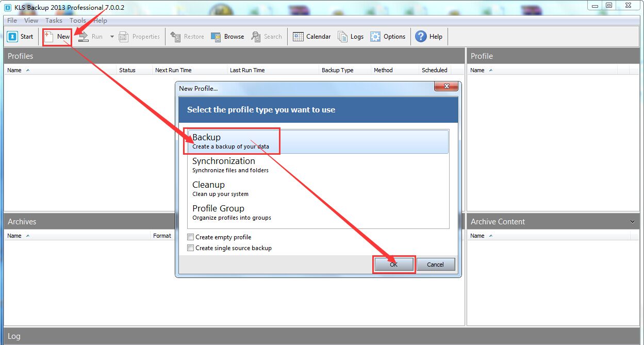Close the New Profile dialog
Image resolution: width=644 pixels, height=345 pixels.
[x=447, y=87]
